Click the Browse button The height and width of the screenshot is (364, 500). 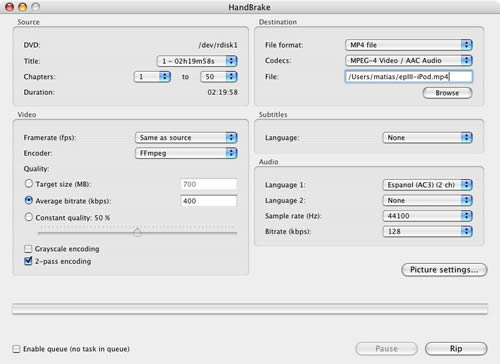click(447, 93)
